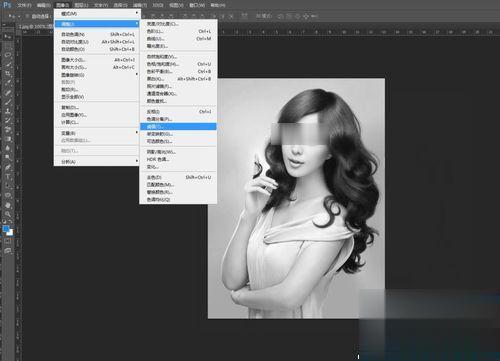Select the Move tool in the toolbox
Image resolution: width=500 pixels, height=361 pixels.
pos(8,36)
